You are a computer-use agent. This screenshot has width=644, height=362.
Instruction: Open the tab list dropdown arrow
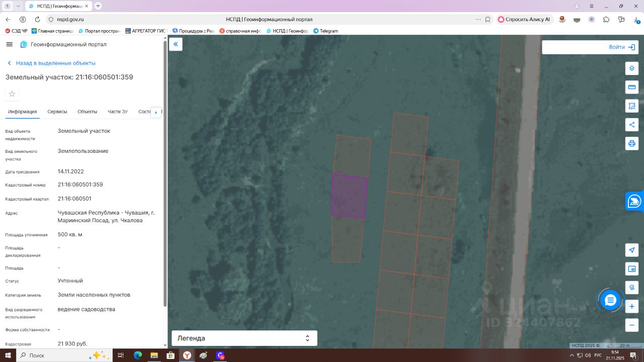pyautogui.click(x=18, y=6)
